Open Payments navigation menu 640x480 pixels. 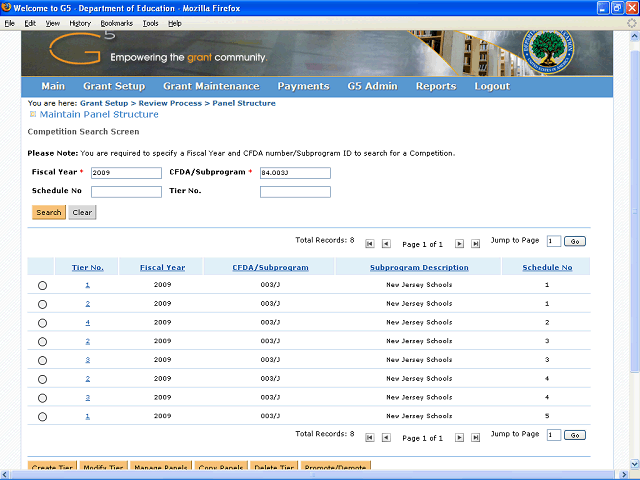click(303, 86)
